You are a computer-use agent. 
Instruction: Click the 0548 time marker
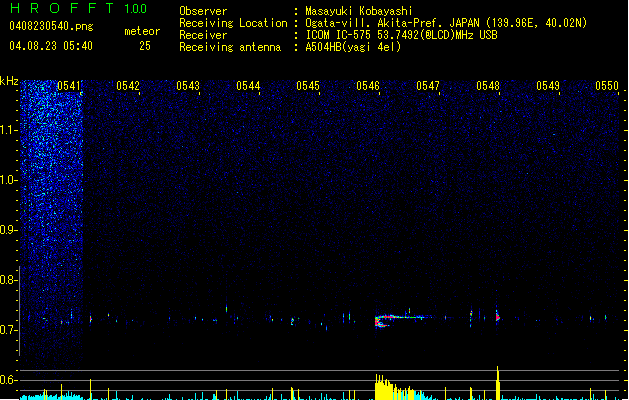tap(488, 86)
